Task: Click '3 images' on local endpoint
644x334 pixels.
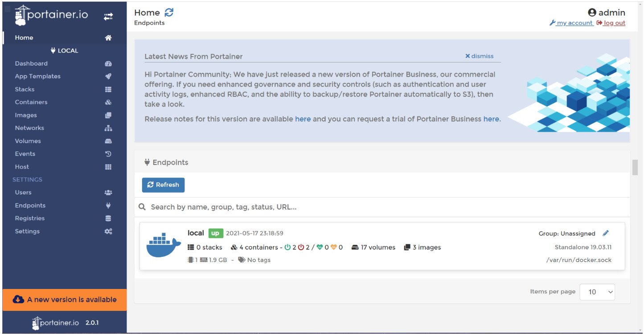Action: tap(422, 247)
